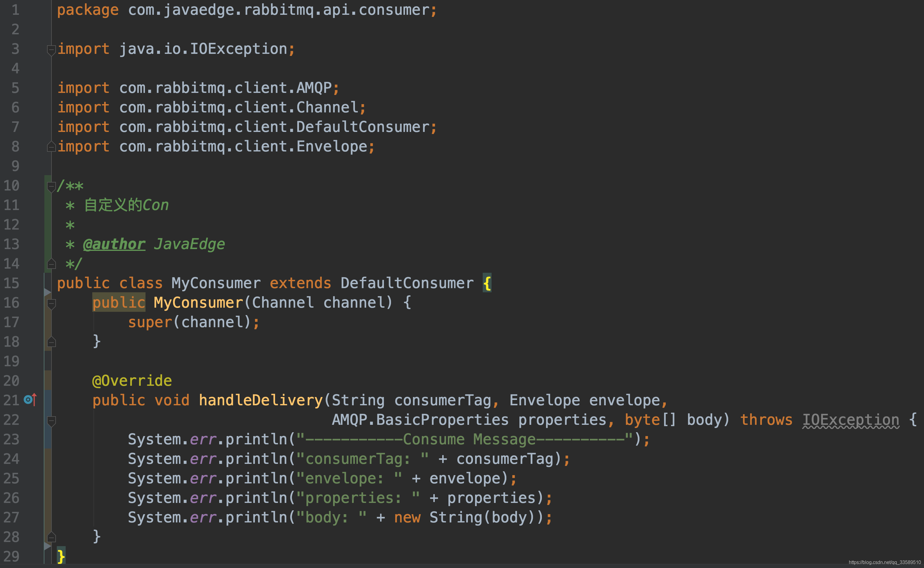Click the fold end marker beside the */ comment close
Viewport: 924px width, 568px height.
[x=51, y=264]
